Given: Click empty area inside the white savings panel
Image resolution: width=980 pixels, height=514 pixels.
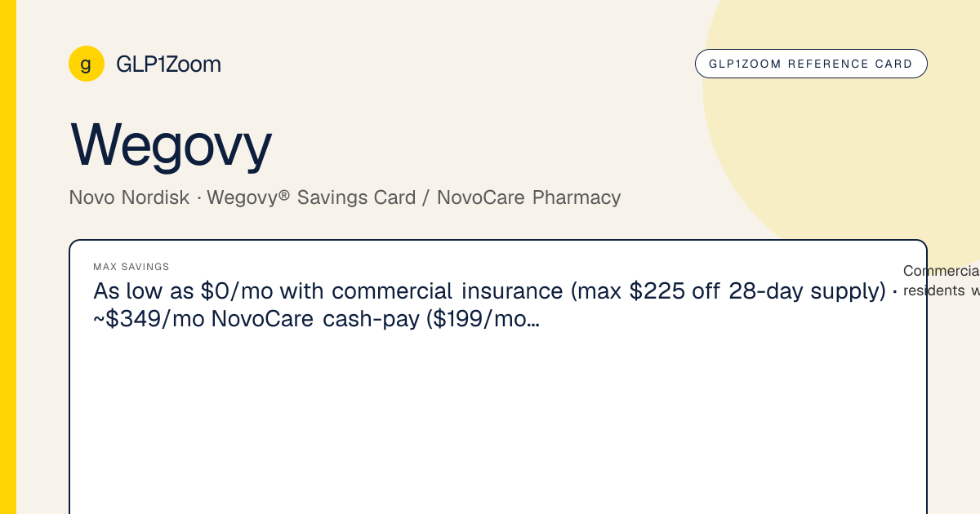Looking at the screenshot, I should click(x=498, y=424).
